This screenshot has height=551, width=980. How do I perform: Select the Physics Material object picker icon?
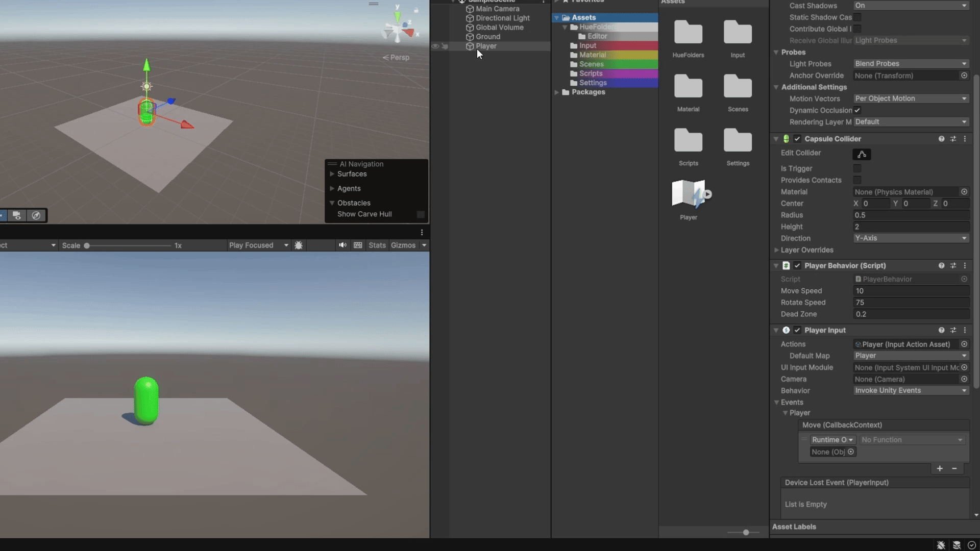965,192
